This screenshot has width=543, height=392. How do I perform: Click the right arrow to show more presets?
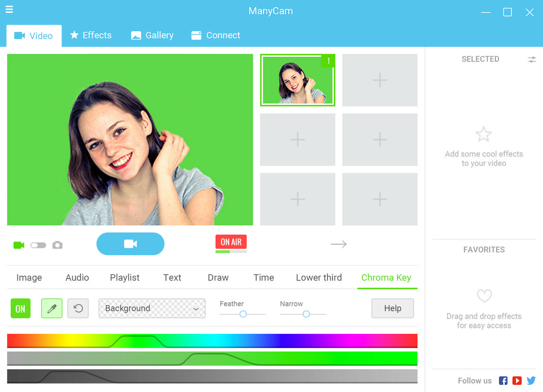pyautogui.click(x=338, y=244)
